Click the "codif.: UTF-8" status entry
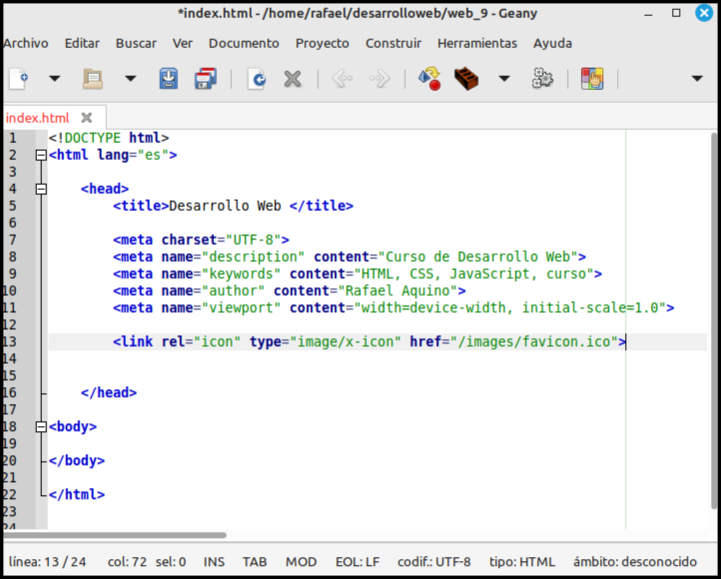Image resolution: width=721 pixels, height=579 pixels. 434,562
